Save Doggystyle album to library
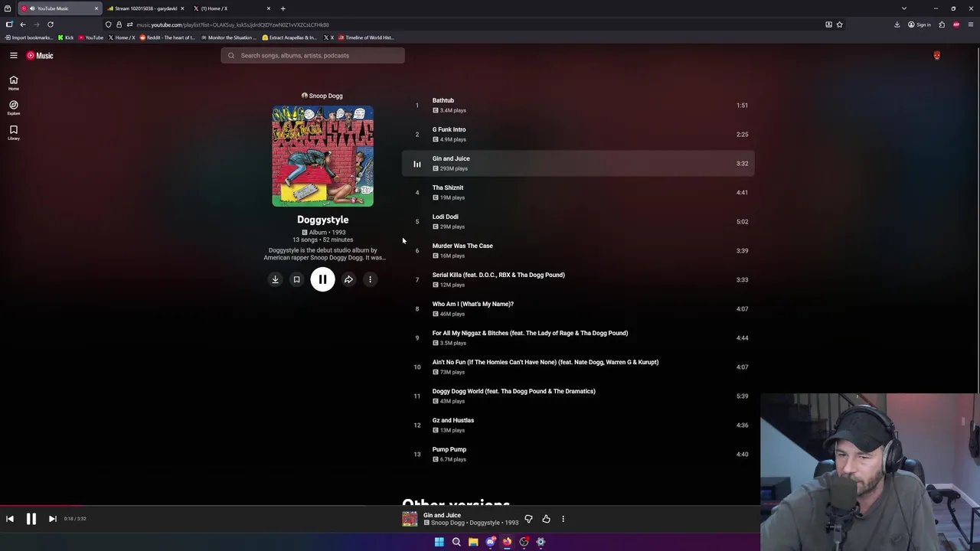 pyautogui.click(x=296, y=279)
